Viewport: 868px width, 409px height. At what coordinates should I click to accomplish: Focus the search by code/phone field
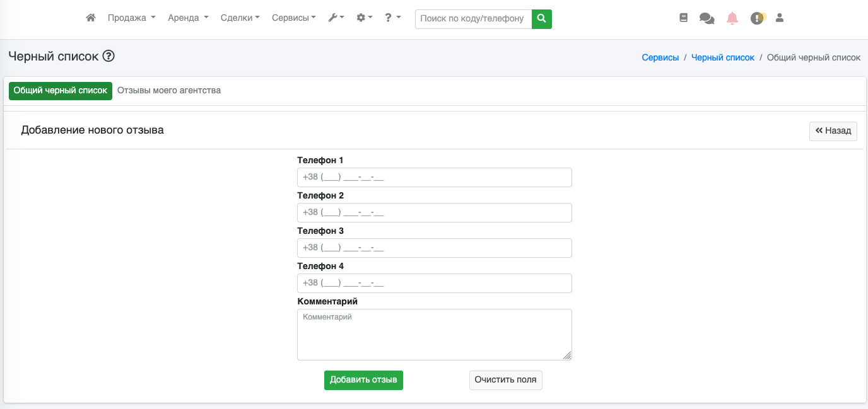(x=473, y=19)
